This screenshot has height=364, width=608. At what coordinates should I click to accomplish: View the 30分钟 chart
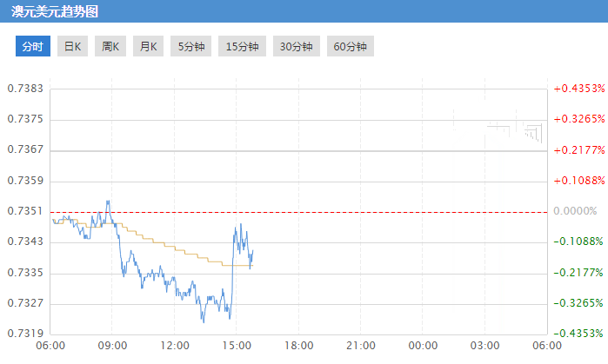[297, 47]
